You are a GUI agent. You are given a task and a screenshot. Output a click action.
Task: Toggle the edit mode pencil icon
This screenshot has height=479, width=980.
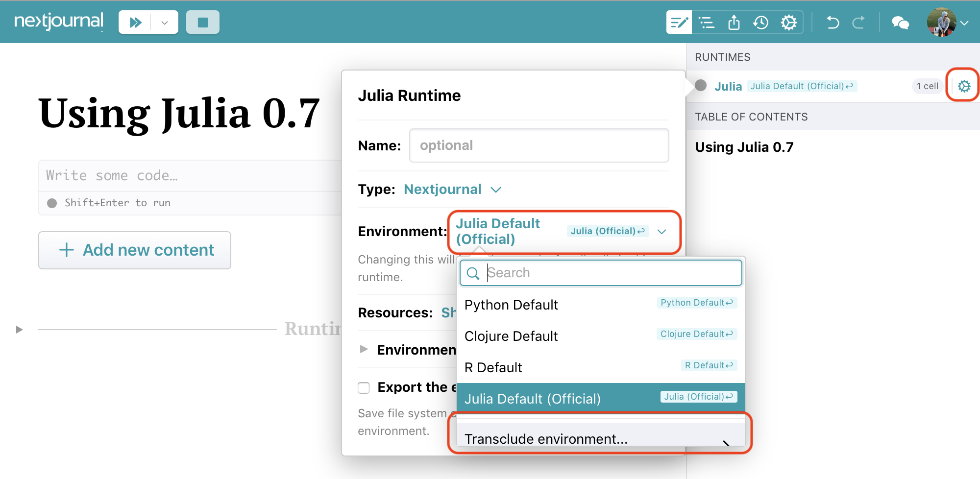pyautogui.click(x=679, y=23)
